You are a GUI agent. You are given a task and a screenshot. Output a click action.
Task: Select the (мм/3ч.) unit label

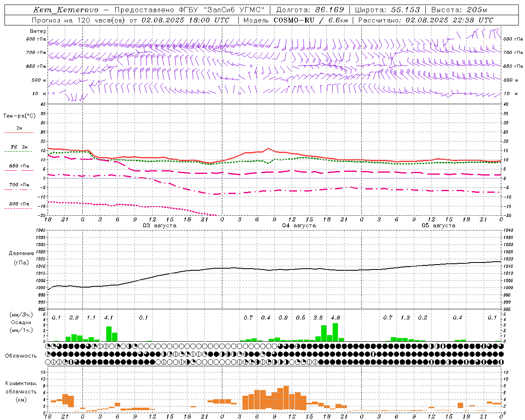(x=21, y=315)
